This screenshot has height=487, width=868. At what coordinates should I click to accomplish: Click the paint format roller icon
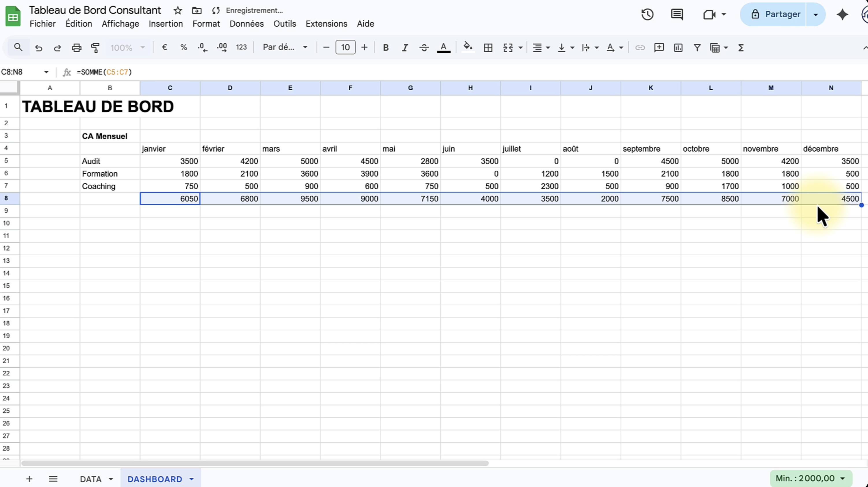point(95,47)
